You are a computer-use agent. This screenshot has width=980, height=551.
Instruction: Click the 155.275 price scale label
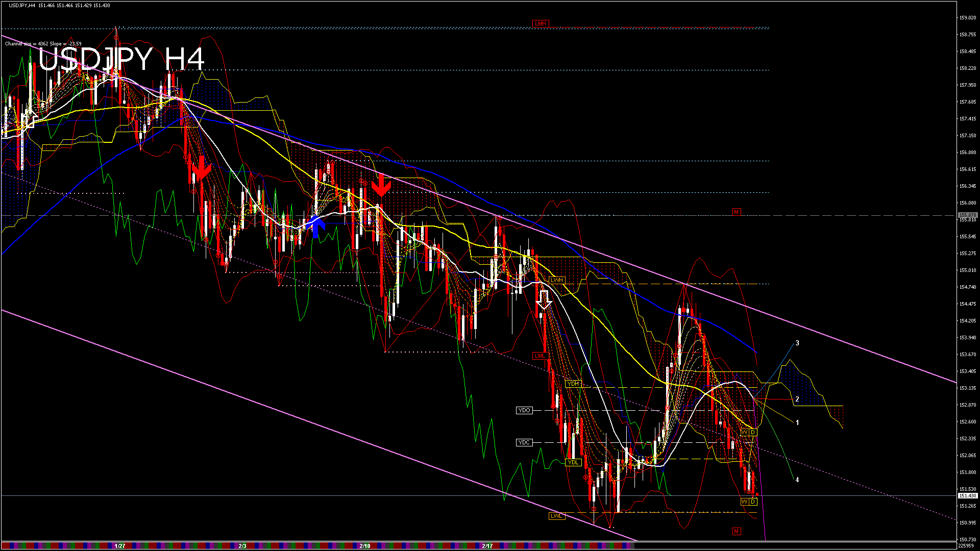click(x=968, y=254)
